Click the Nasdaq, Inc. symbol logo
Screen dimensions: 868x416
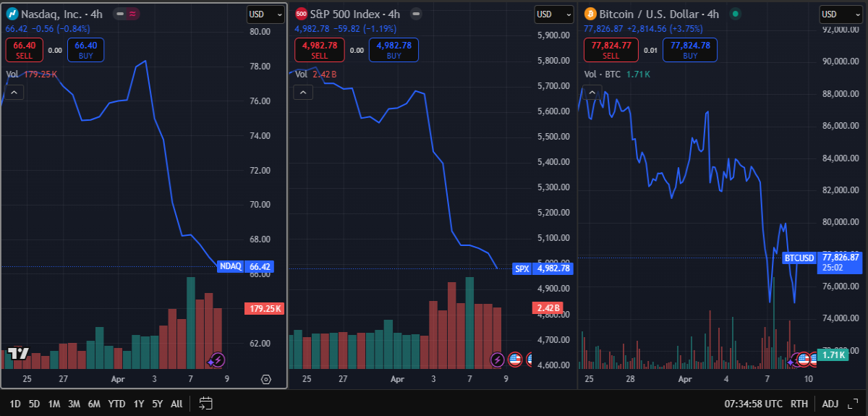(x=12, y=14)
